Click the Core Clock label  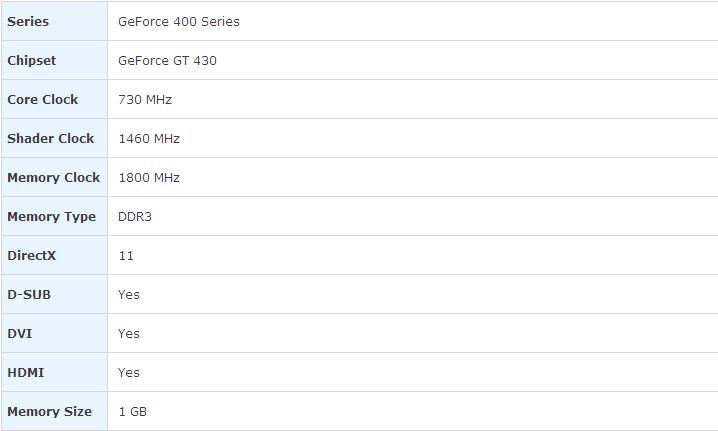coord(43,99)
